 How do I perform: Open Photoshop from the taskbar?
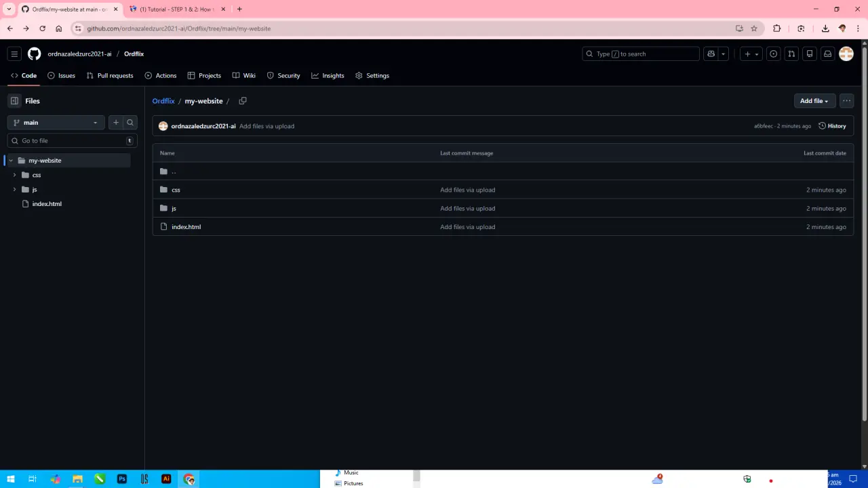click(122, 479)
